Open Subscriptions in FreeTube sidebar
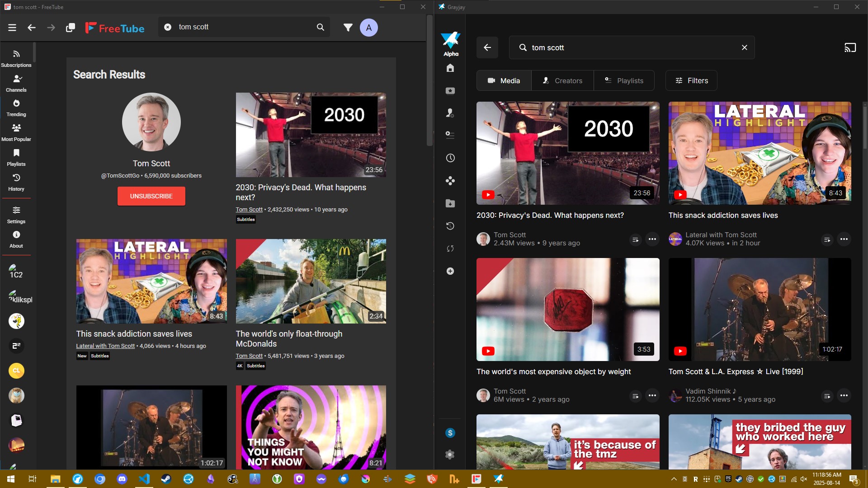 pos(16,59)
